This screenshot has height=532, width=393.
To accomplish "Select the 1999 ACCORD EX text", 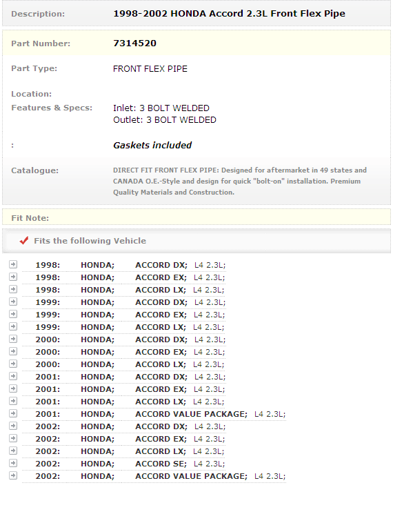I will click(x=161, y=315).
